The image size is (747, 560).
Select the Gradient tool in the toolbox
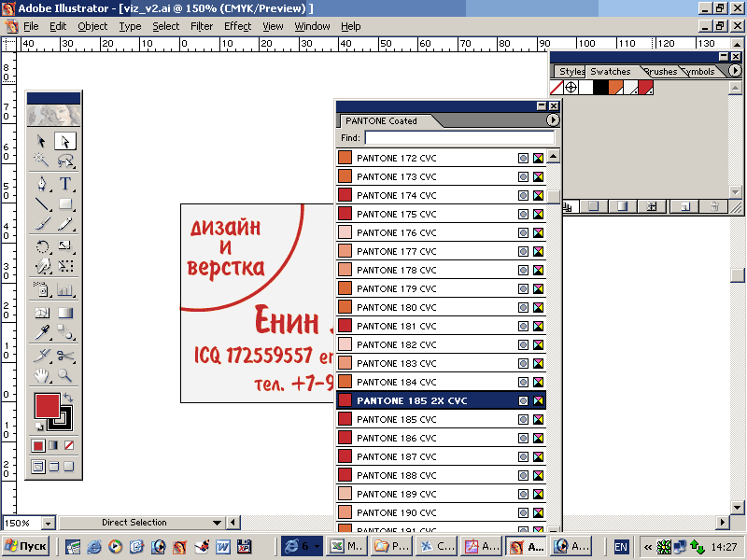[65, 313]
